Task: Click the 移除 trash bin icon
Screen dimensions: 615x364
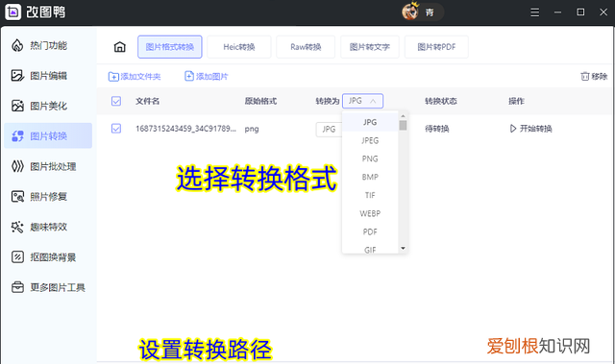Action: [585, 76]
